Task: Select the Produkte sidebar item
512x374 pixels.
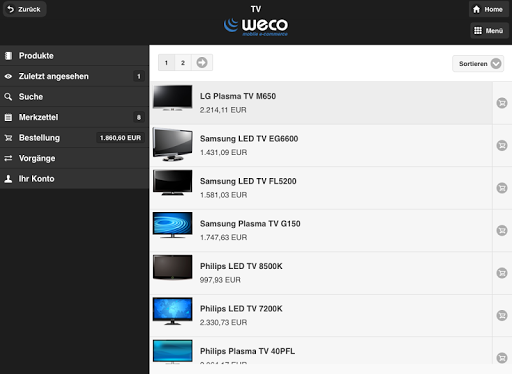Action: coord(74,56)
